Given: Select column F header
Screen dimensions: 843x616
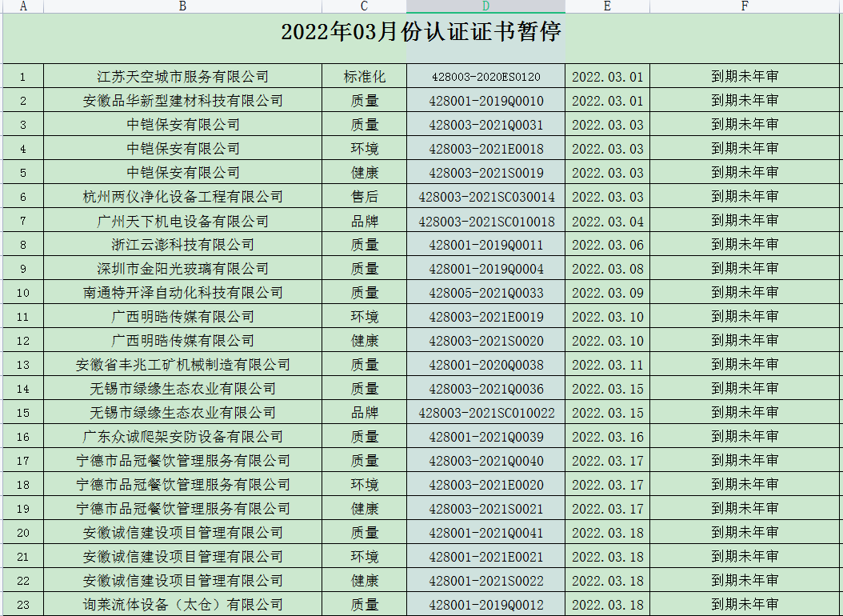Looking at the screenshot, I should (745, 6).
